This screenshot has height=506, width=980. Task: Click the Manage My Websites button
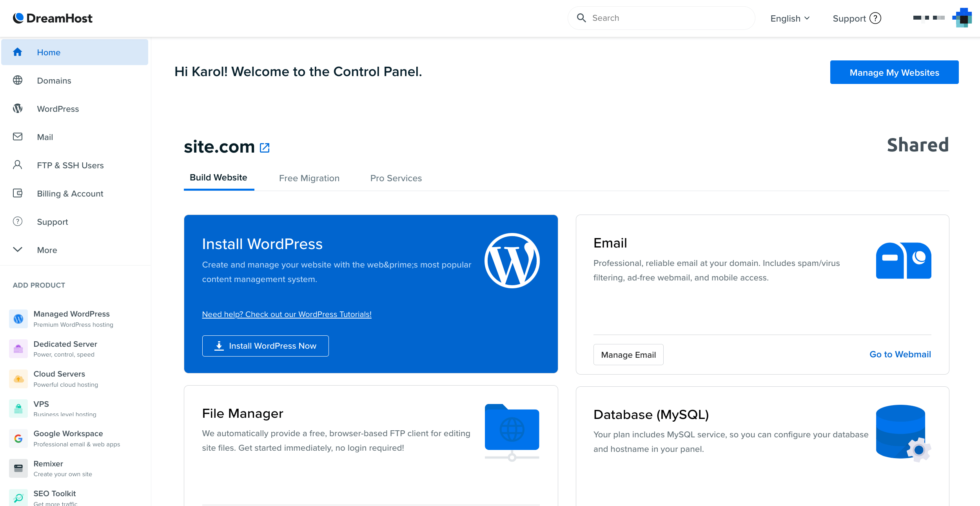point(894,72)
